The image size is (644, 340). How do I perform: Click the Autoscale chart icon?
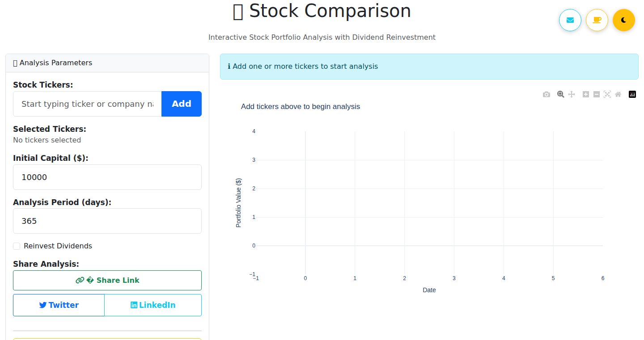coord(607,94)
